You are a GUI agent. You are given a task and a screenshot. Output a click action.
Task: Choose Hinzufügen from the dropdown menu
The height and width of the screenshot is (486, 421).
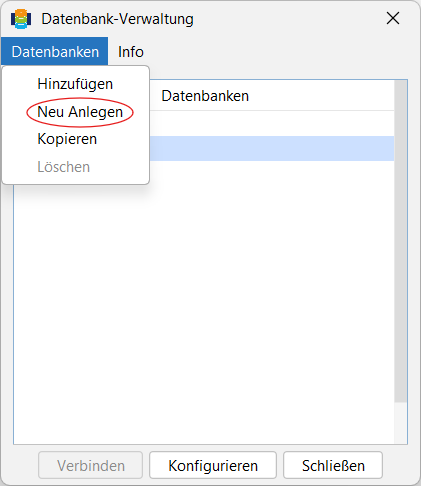[x=75, y=84]
